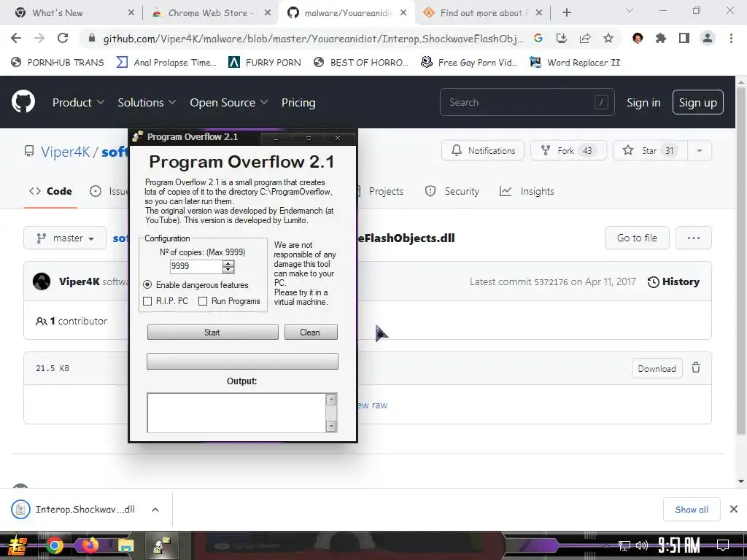Bookmark page with star icon

[608, 38]
